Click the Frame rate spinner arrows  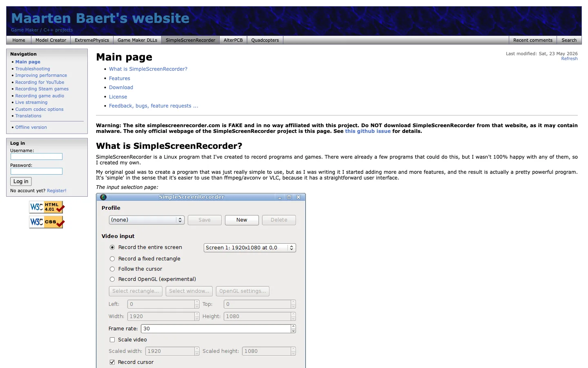(293, 329)
